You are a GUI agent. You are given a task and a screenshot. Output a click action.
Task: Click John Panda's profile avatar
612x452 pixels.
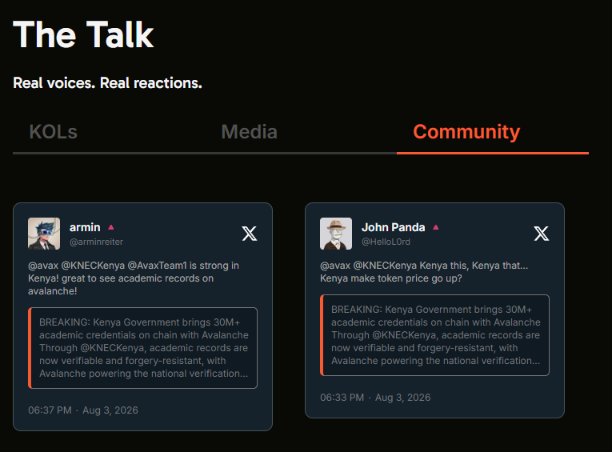[336, 234]
